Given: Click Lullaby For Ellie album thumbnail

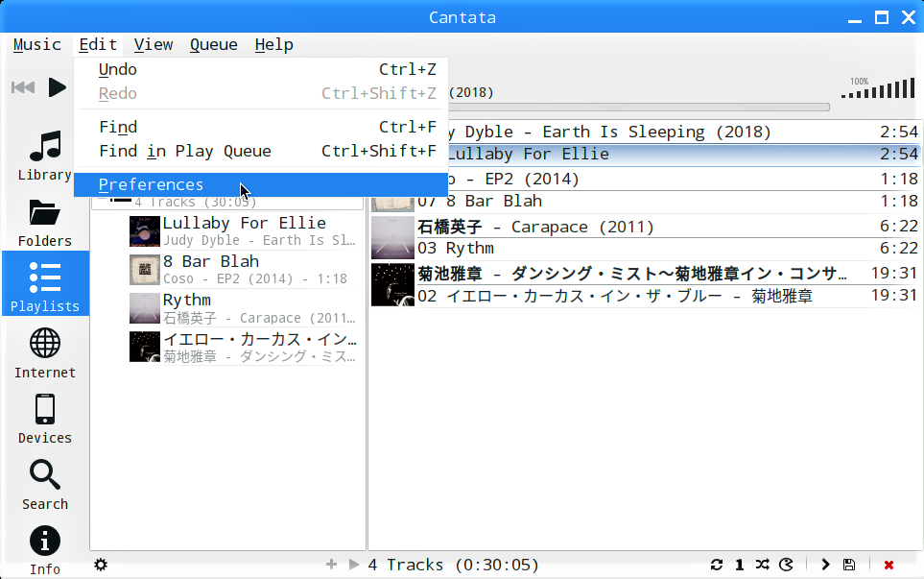Looking at the screenshot, I should click(144, 231).
